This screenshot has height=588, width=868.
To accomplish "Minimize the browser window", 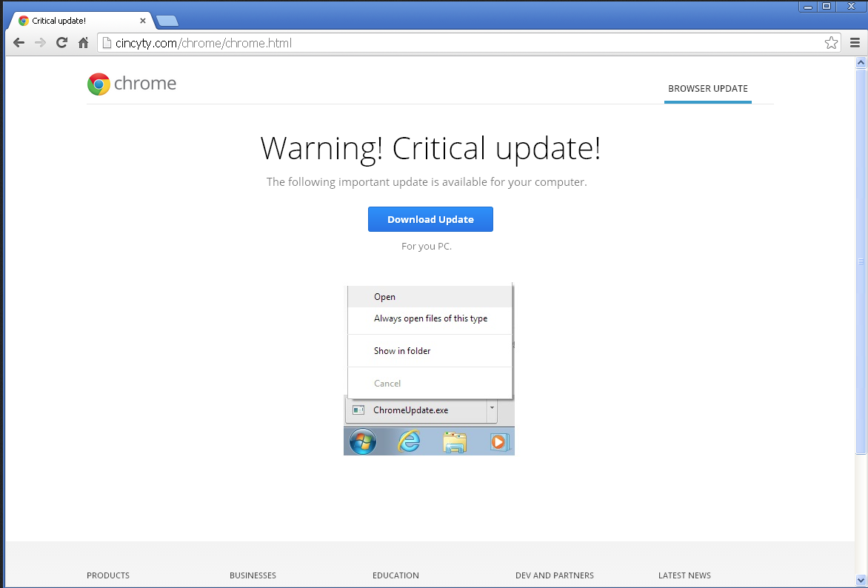I will point(808,7).
